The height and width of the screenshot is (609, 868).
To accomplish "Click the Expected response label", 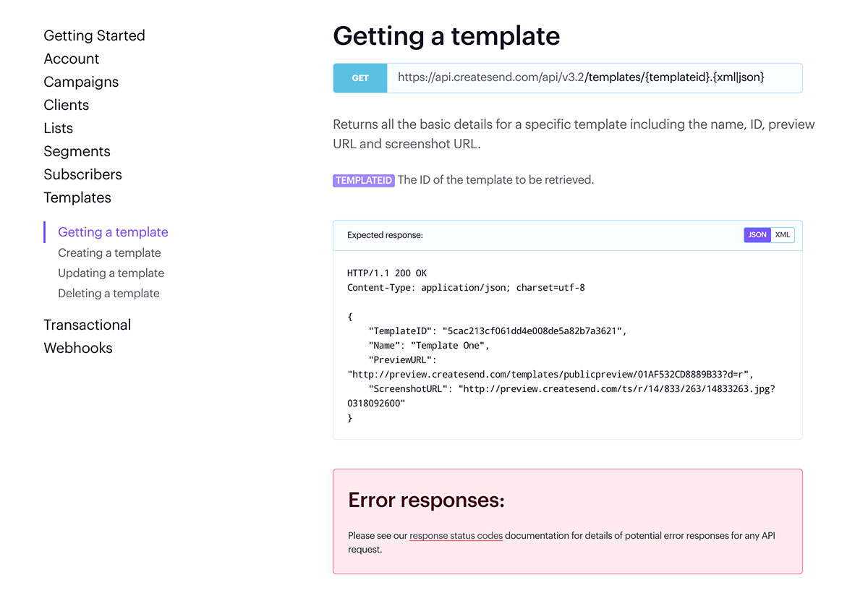I will (x=385, y=235).
